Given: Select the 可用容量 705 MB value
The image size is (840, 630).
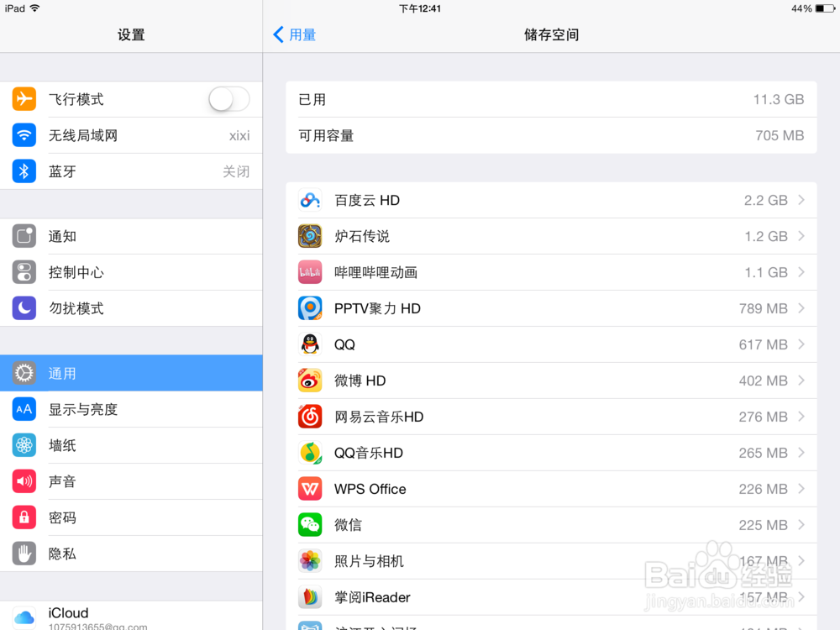Looking at the screenshot, I should pos(780,135).
